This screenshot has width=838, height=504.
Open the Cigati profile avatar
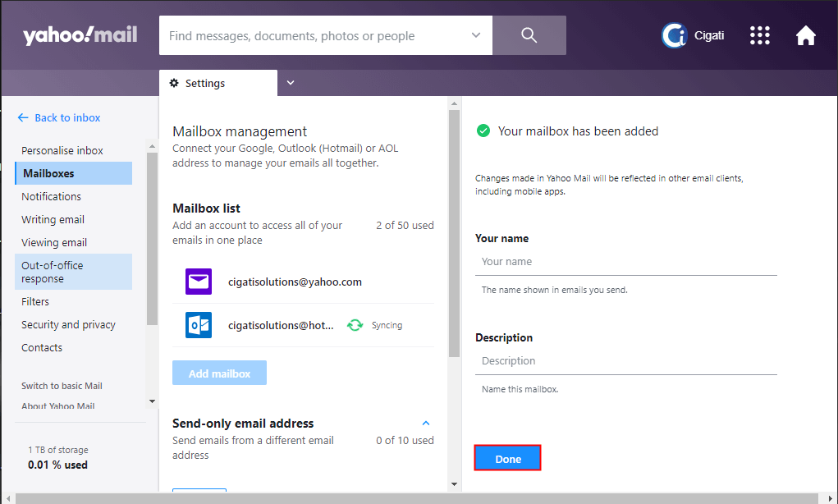pyautogui.click(x=674, y=35)
